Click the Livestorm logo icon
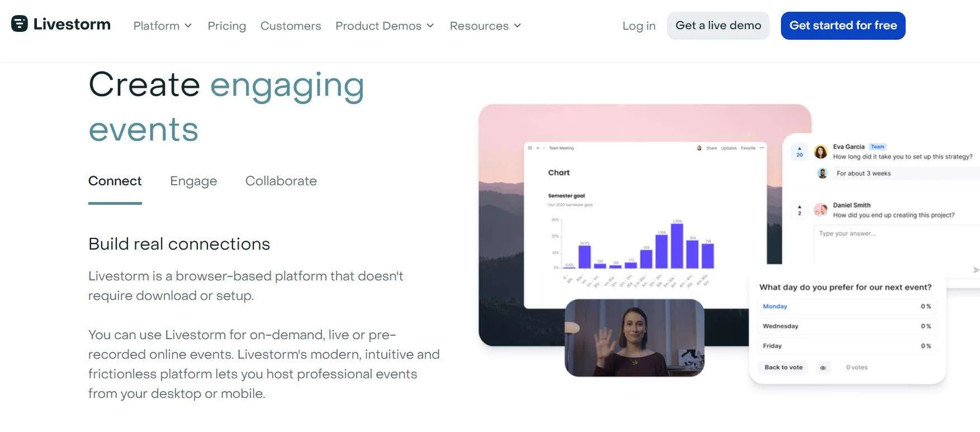Image resolution: width=980 pixels, height=432 pixels. (20, 24)
